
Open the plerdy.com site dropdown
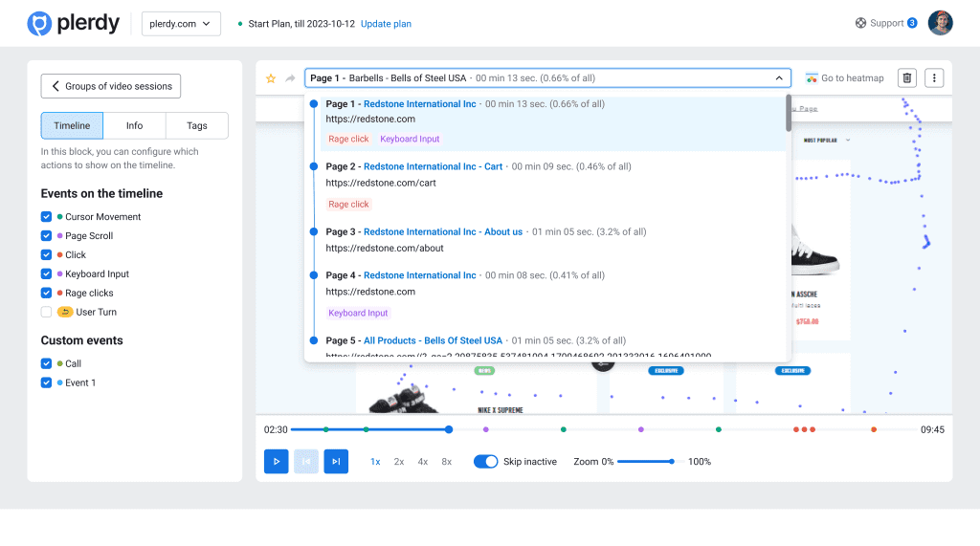point(181,24)
